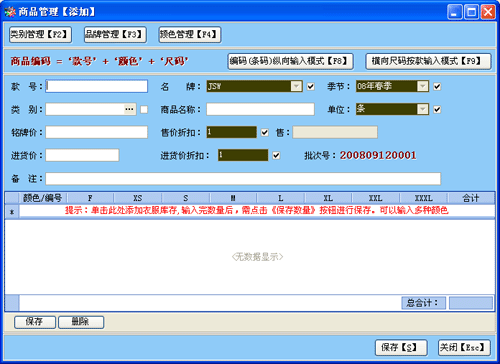The image size is (500, 364).
Task: Toggle the checkbox beside 售价折扣
Action: tap(265, 133)
